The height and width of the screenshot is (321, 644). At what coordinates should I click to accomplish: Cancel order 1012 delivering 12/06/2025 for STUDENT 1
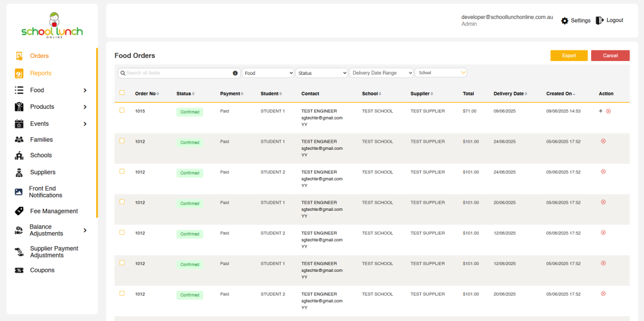tap(603, 263)
